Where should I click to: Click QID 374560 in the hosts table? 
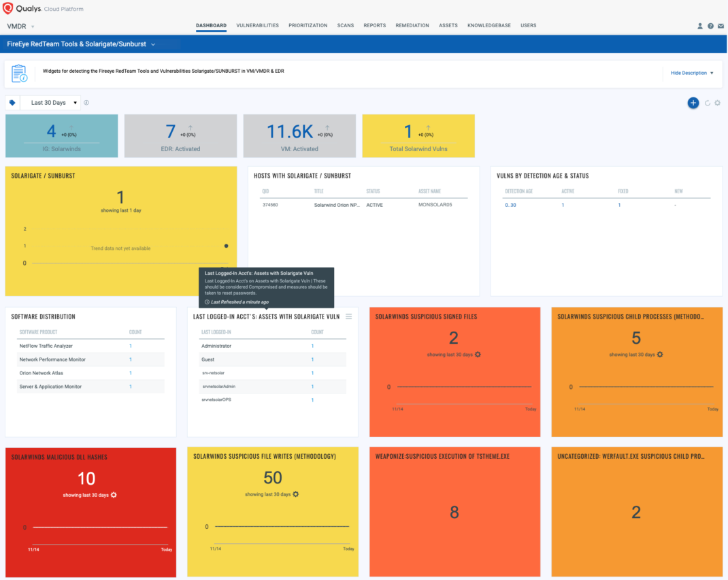click(270, 205)
